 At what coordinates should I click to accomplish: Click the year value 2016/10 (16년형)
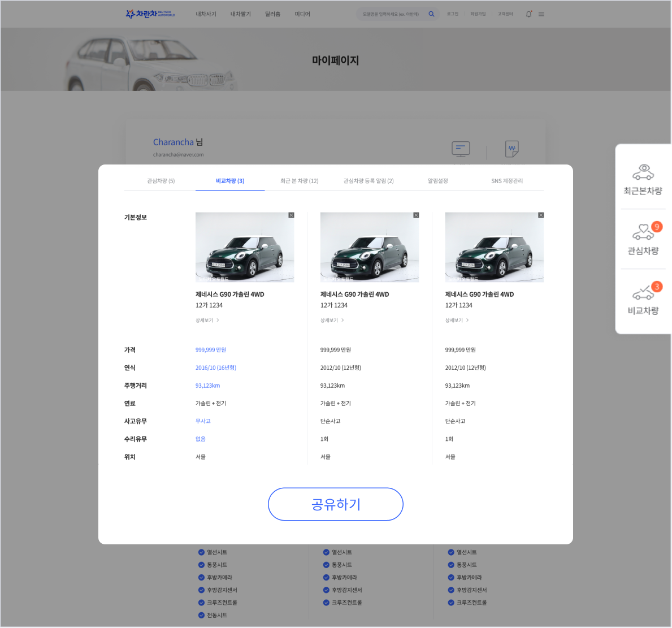click(x=216, y=368)
